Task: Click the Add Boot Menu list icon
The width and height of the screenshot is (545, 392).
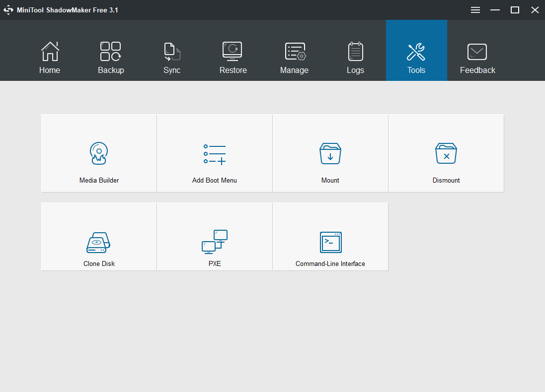Action: 215,154
